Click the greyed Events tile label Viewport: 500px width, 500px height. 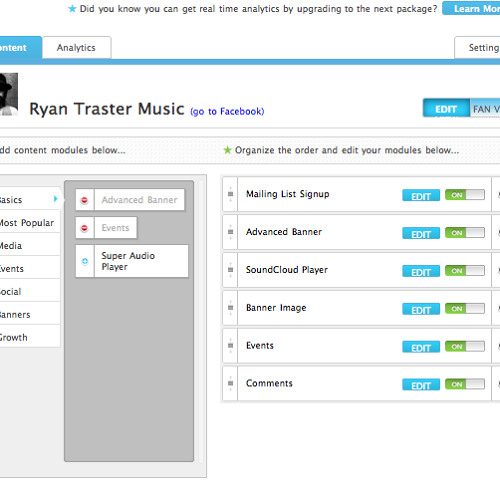tap(115, 228)
